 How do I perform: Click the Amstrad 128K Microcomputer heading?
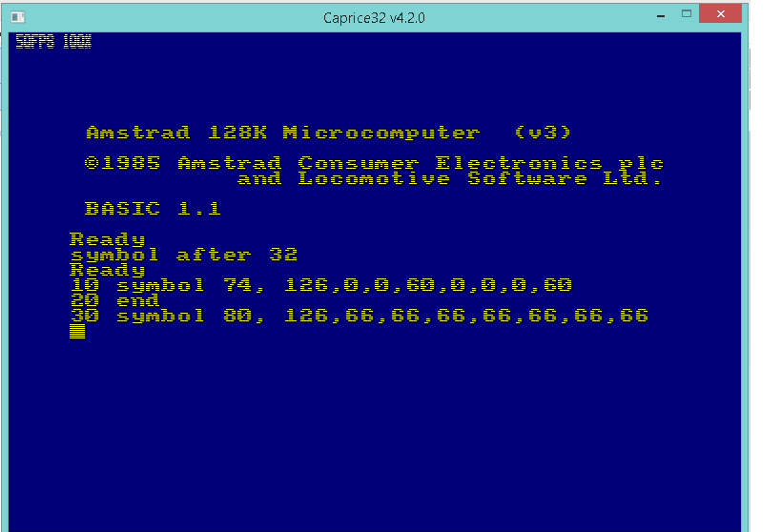coord(283,133)
